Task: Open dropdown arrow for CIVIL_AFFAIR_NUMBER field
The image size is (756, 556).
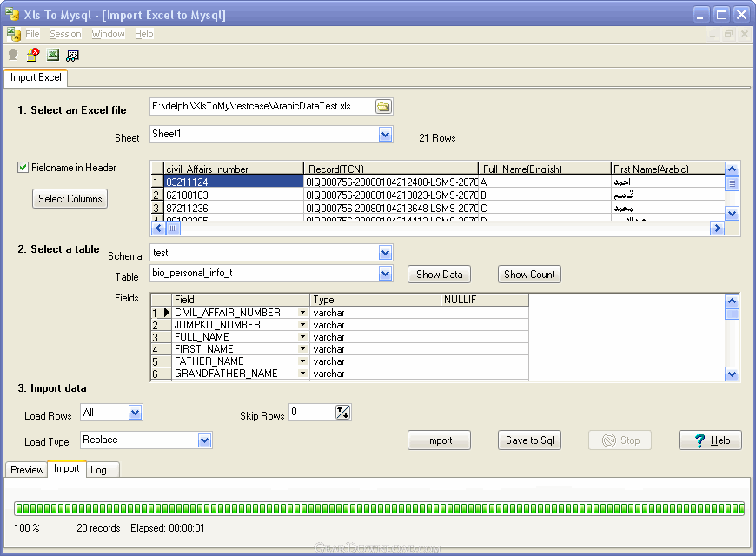Action: 302,313
